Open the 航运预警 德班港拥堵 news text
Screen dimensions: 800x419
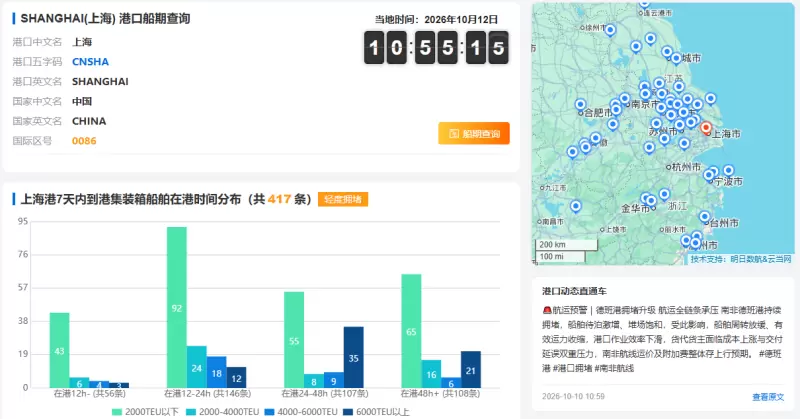tap(662, 339)
